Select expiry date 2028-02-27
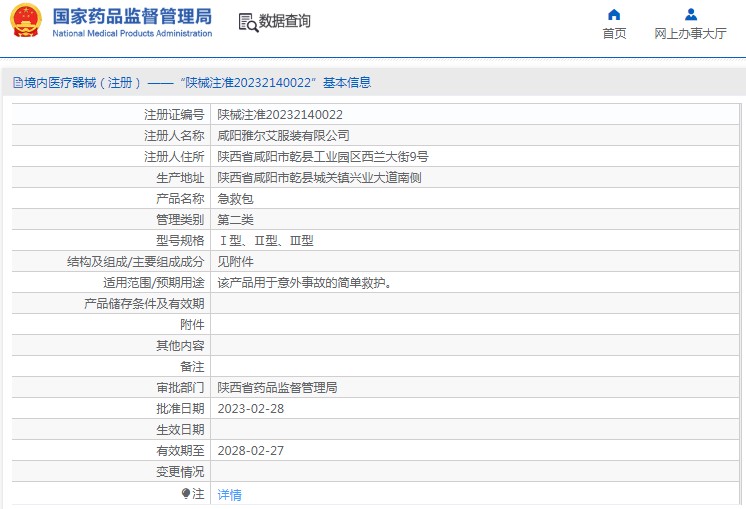This screenshot has height=509, width=746. click(x=251, y=451)
